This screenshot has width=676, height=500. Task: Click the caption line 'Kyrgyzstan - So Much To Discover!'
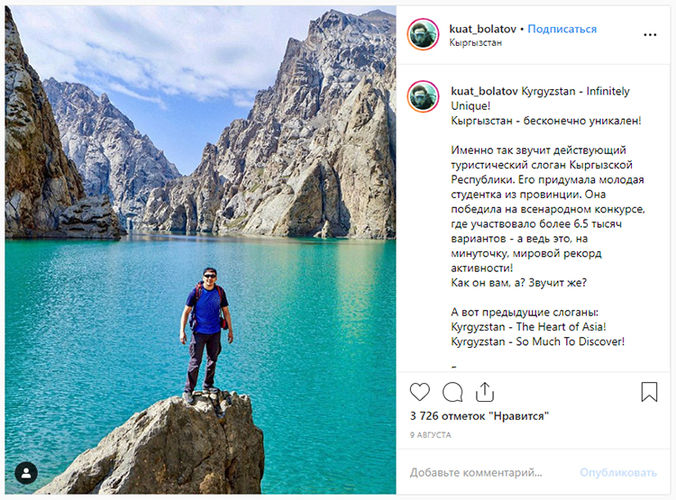point(538,341)
